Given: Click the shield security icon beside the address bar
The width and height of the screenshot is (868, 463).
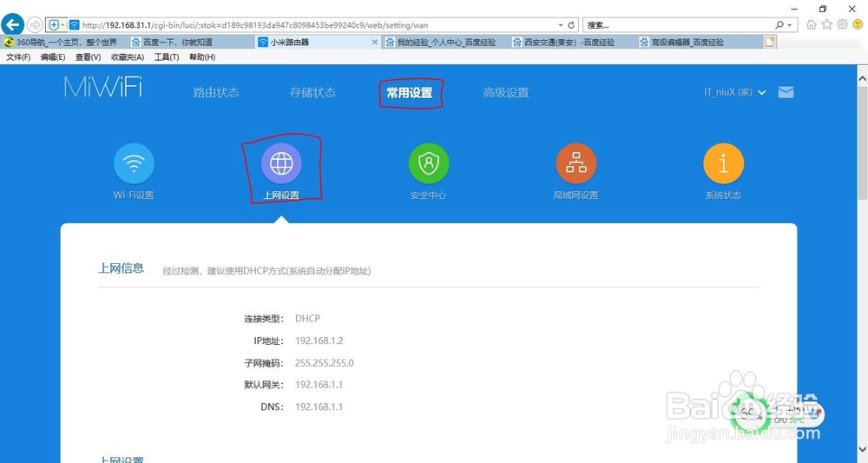Looking at the screenshot, I should click(x=54, y=25).
